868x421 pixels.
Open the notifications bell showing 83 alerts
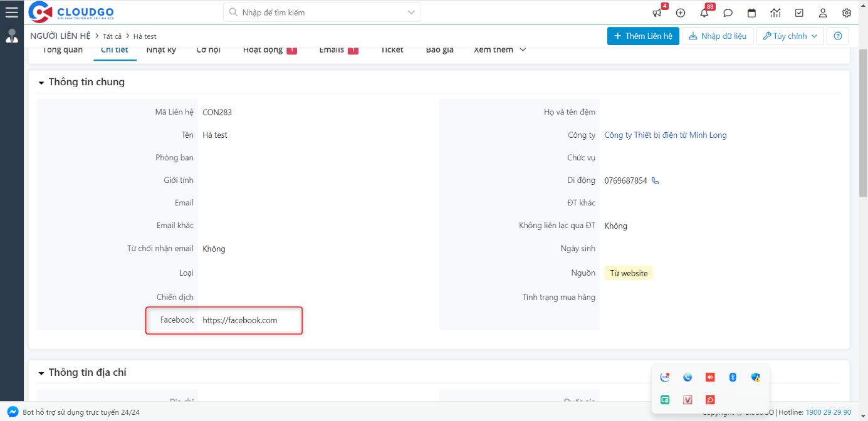704,13
